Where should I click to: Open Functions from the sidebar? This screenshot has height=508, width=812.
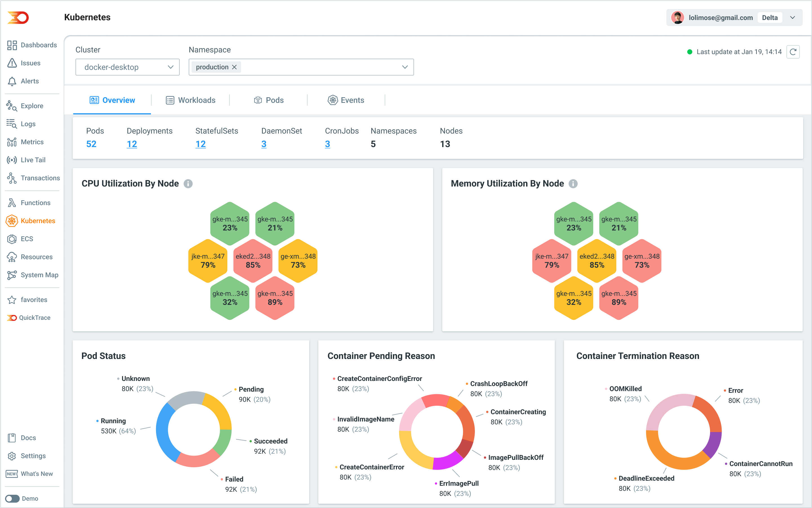[x=35, y=203]
